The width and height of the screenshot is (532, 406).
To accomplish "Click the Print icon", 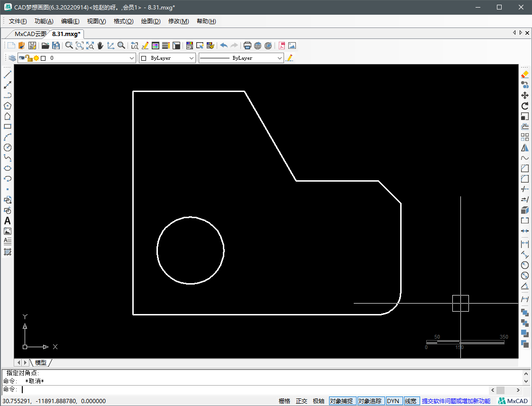I will coord(248,46).
